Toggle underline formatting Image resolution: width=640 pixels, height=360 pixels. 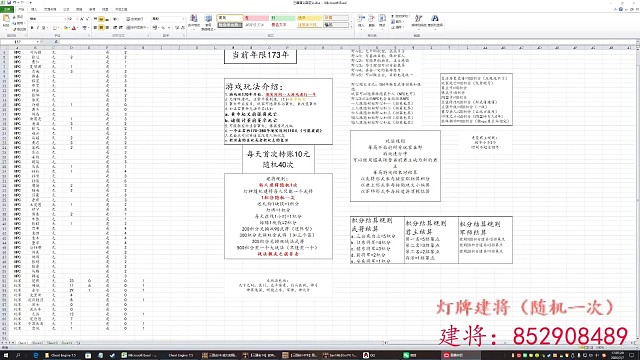pos(43,28)
